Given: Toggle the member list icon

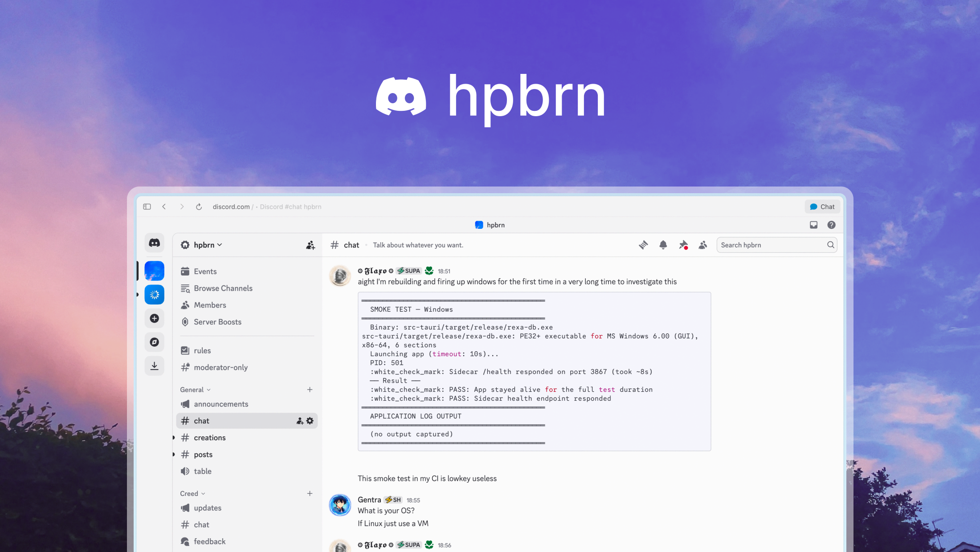Looking at the screenshot, I should tap(703, 245).
